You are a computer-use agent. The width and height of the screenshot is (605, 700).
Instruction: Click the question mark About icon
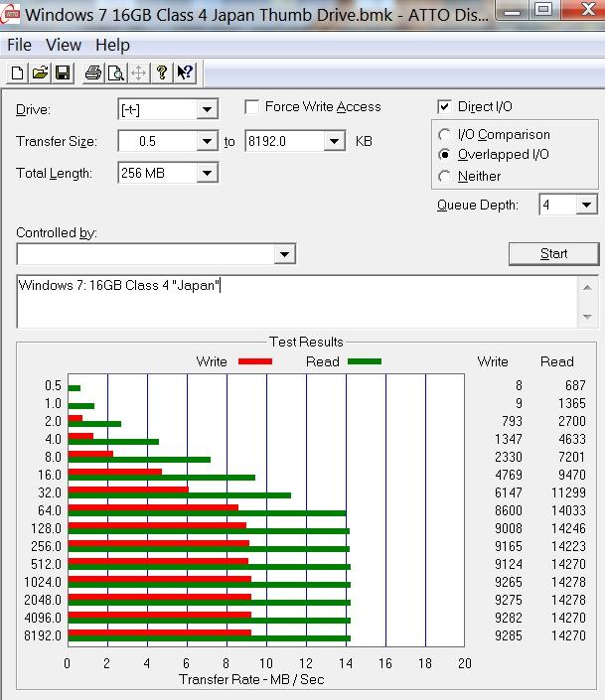coord(162,72)
